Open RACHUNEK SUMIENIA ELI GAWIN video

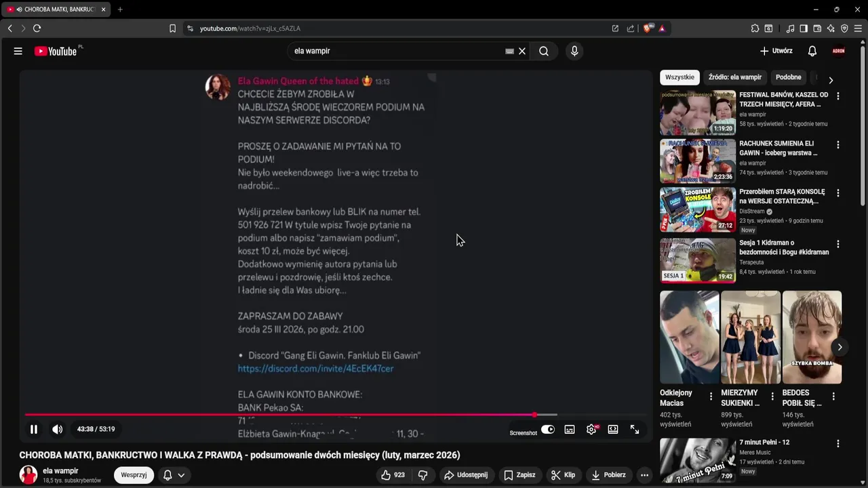coord(698,161)
